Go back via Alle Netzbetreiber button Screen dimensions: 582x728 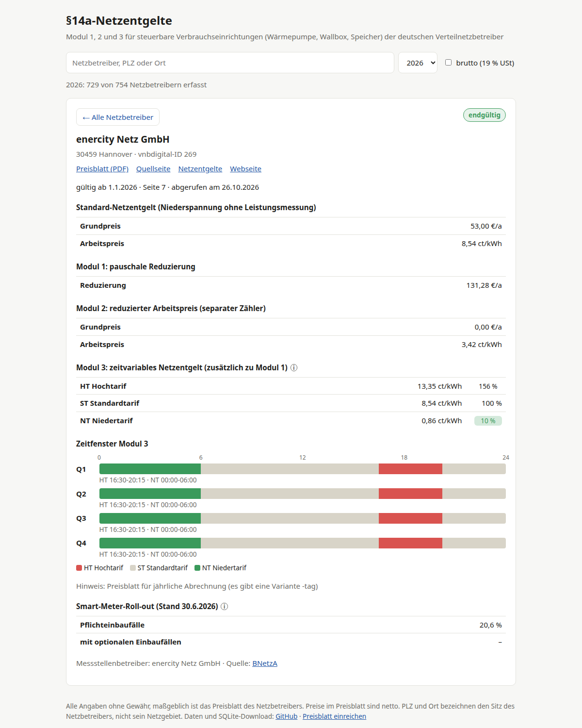(x=118, y=117)
